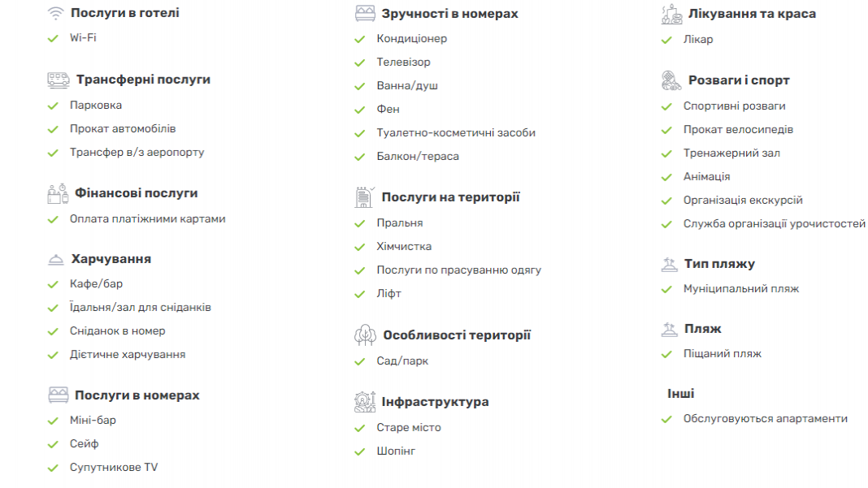Click the Трансфер в/з аеропорту item
Viewport: 868px width, 488px height.
[137, 153]
